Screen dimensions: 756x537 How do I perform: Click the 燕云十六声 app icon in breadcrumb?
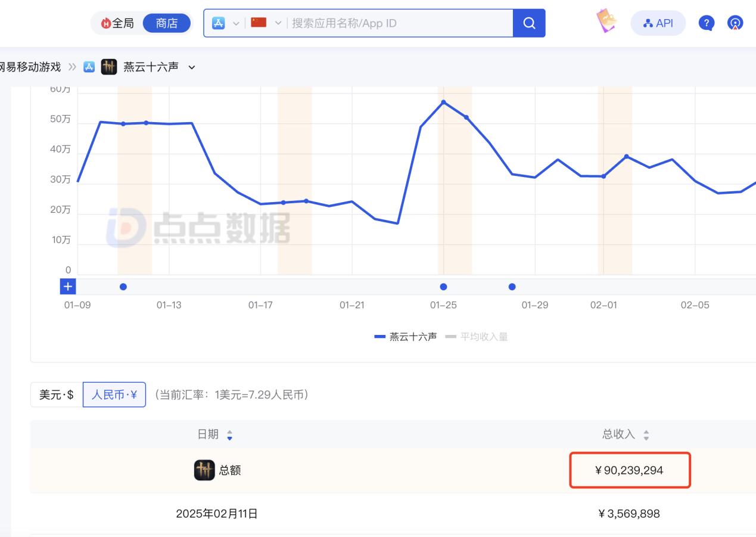[x=109, y=67]
